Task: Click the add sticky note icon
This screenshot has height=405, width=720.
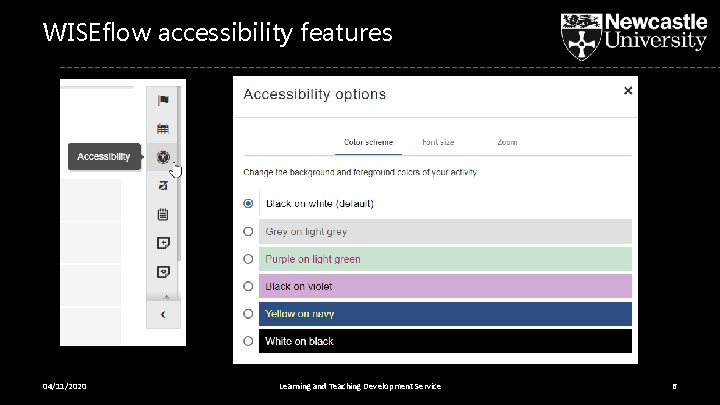Action: [x=163, y=243]
